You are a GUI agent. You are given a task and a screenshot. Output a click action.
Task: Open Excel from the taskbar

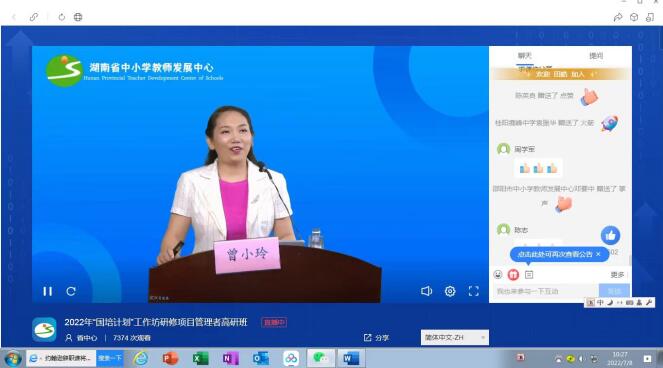(x=200, y=358)
